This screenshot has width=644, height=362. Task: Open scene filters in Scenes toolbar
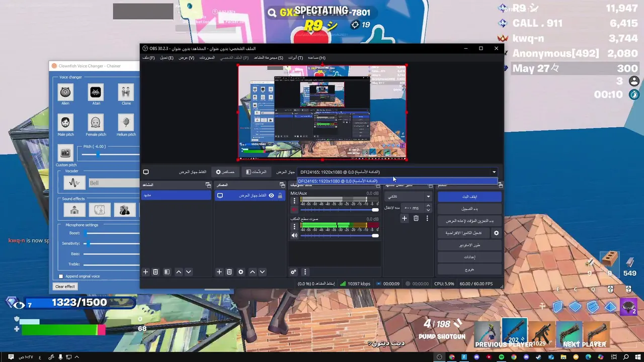click(x=167, y=272)
